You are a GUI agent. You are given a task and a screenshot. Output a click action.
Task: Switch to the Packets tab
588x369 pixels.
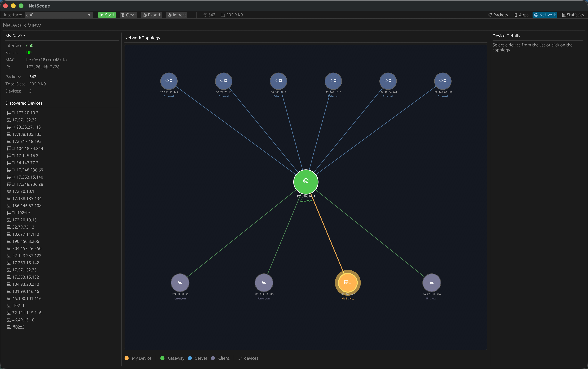(x=498, y=15)
